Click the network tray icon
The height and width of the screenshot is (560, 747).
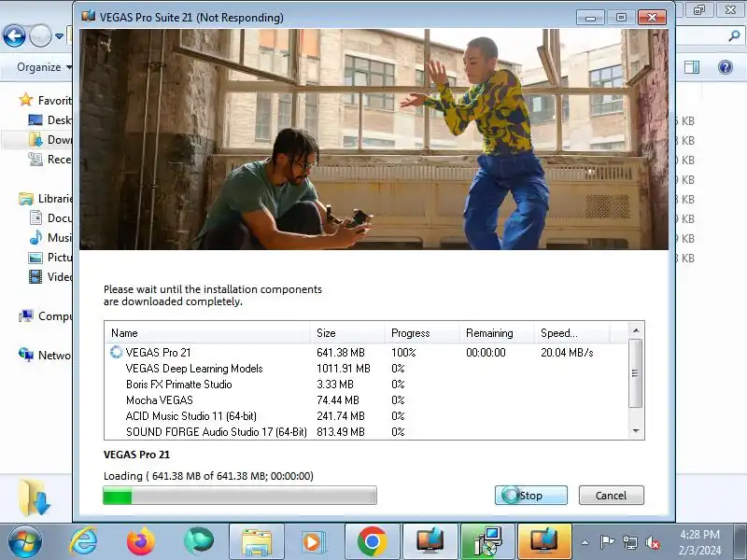pyautogui.click(x=630, y=542)
